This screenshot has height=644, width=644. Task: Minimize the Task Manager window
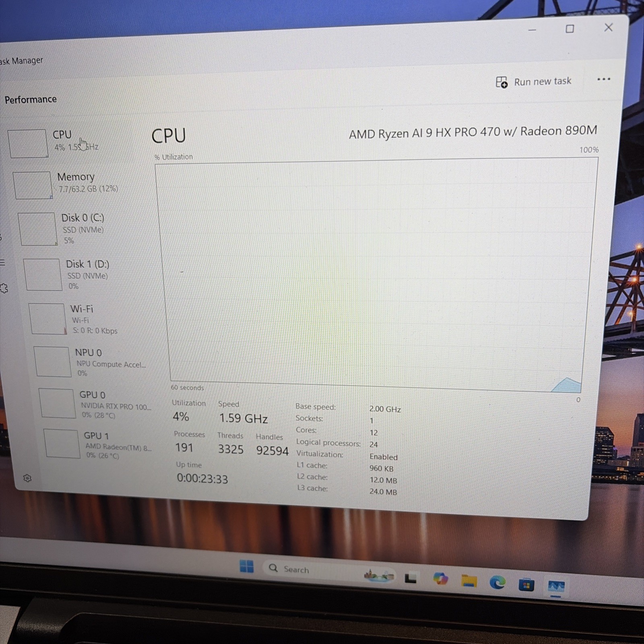point(532,30)
